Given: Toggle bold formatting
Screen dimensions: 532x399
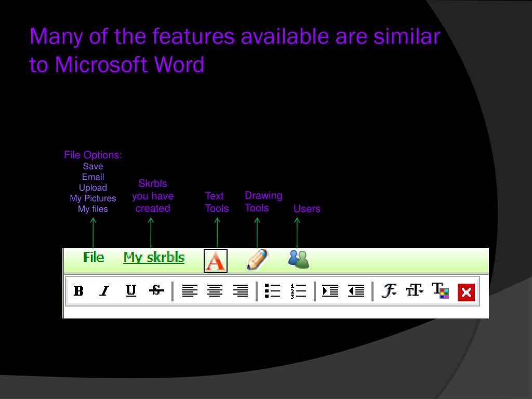Looking at the screenshot, I should pyautogui.click(x=78, y=291).
